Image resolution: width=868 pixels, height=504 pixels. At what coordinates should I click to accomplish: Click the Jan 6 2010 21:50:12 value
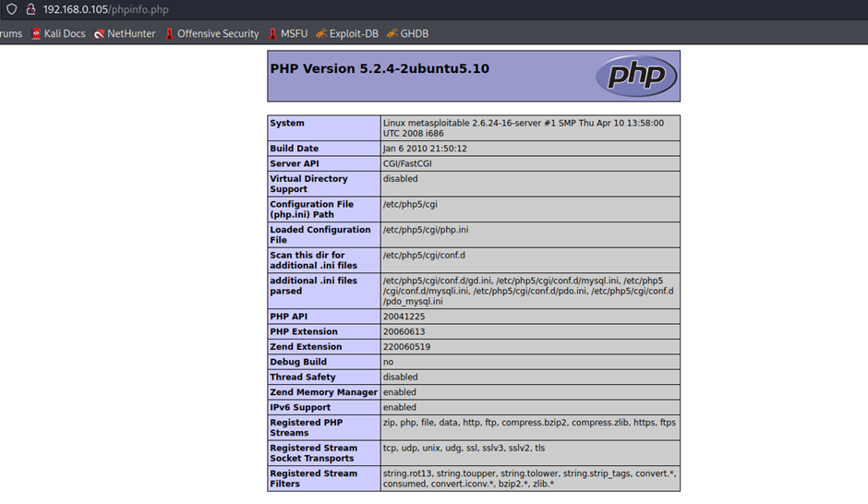coord(425,149)
